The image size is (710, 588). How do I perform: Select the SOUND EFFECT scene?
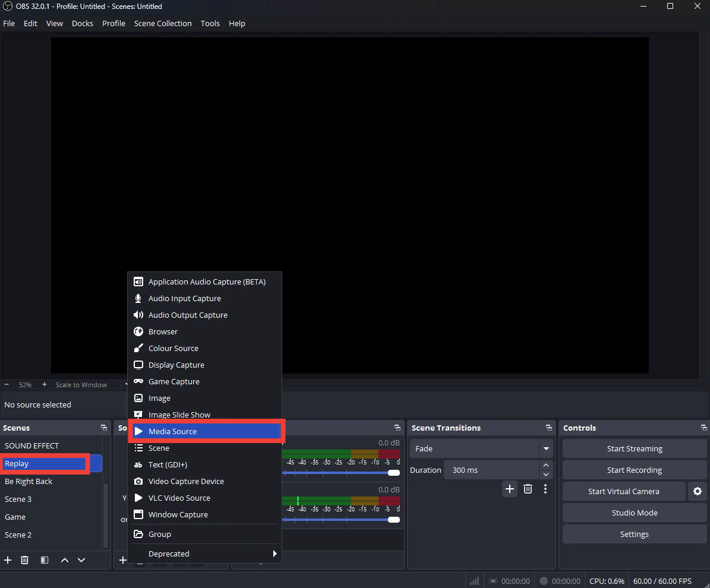click(51, 446)
